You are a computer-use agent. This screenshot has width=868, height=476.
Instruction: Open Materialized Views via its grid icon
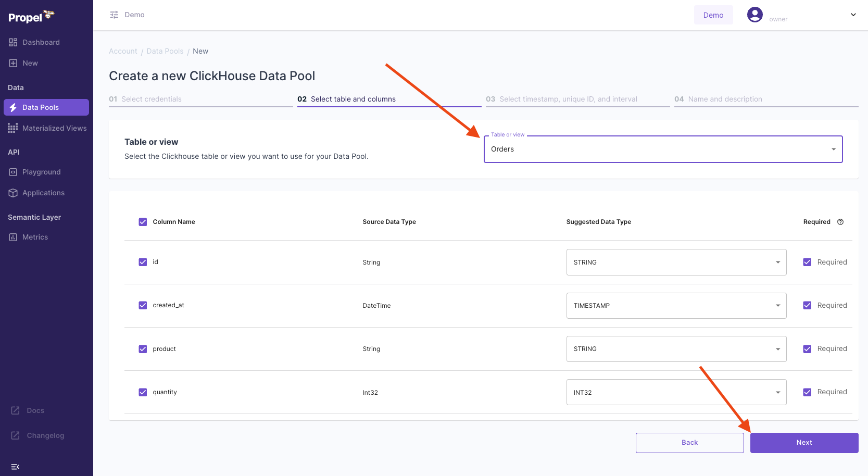(12, 128)
